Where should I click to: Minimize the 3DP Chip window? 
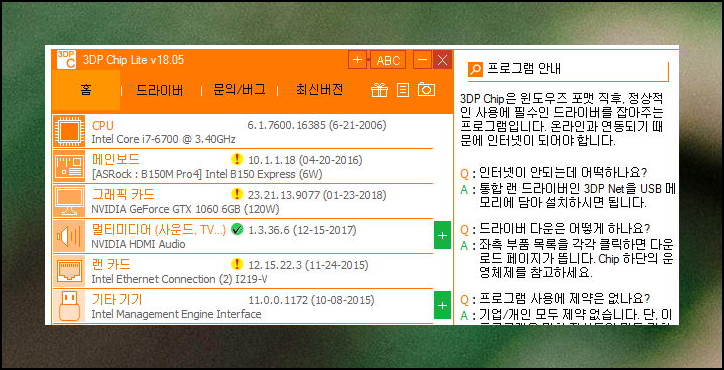pos(422,60)
